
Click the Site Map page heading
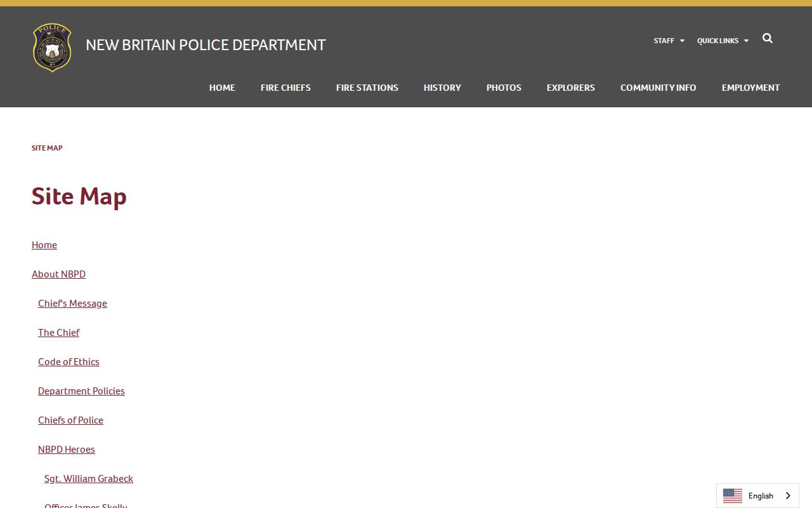click(x=79, y=196)
